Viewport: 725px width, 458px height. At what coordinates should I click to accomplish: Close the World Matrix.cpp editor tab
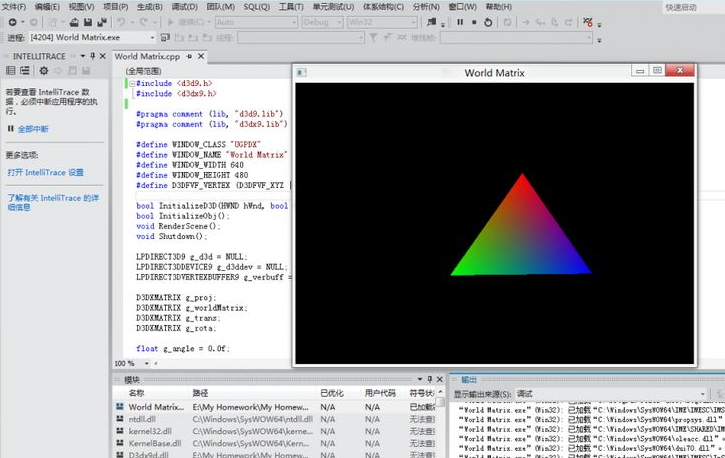[x=202, y=57]
